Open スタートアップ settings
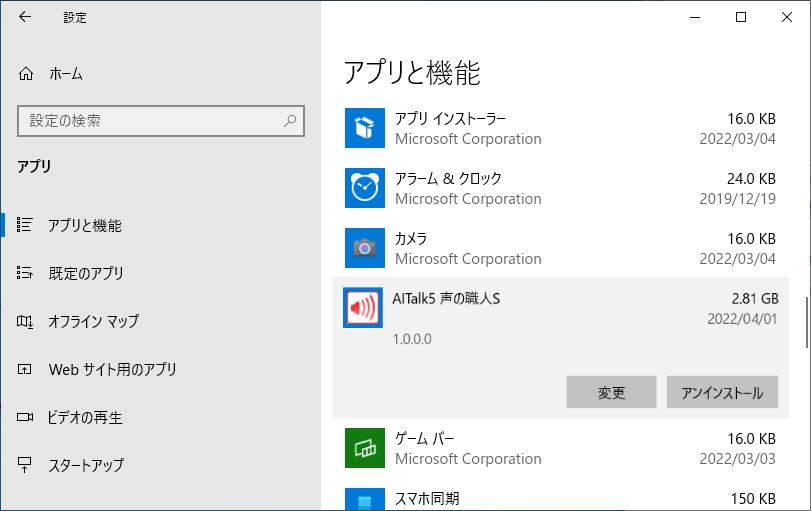811x511 pixels. pyautogui.click(x=86, y=465)
